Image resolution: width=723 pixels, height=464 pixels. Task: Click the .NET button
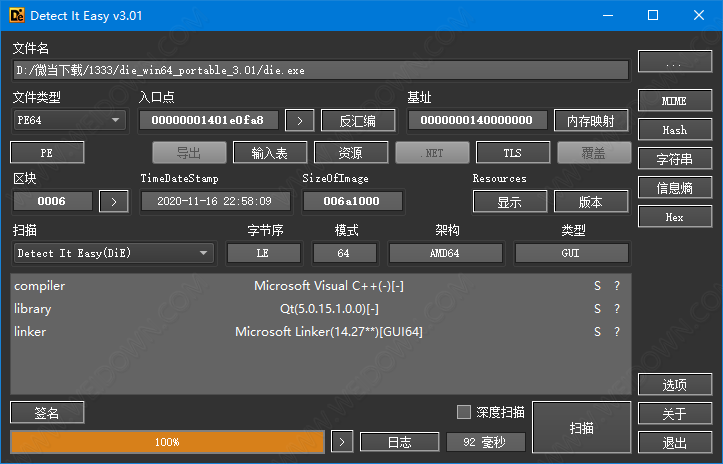(432, 153)
